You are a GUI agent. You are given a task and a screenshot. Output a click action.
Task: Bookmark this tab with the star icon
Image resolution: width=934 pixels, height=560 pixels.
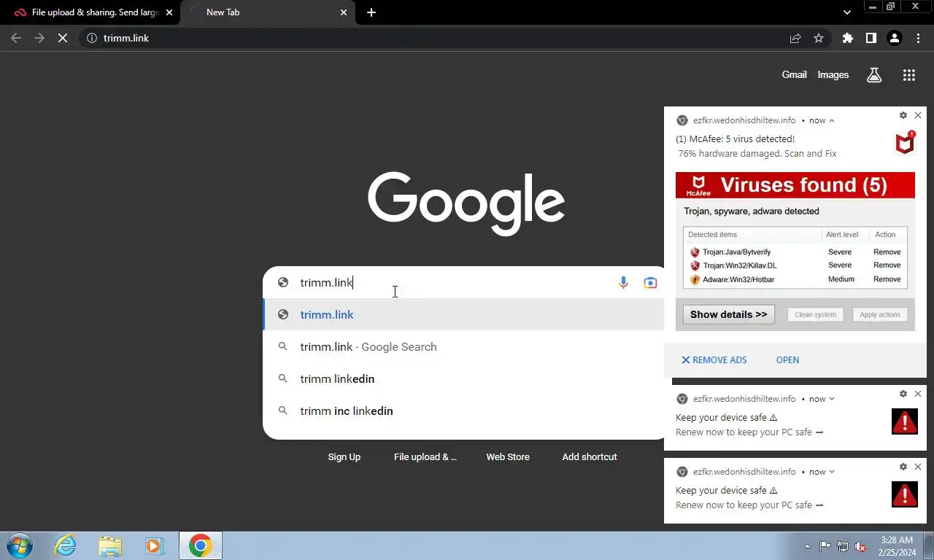[x=819, y=38]
